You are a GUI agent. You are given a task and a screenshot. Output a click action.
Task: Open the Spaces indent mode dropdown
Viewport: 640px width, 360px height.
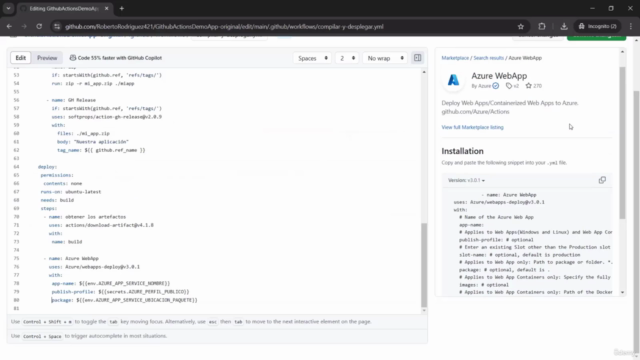(313, 58)
